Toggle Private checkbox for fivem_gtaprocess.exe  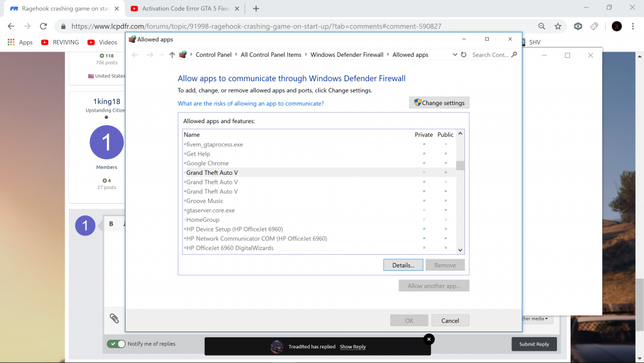(424, 144)
